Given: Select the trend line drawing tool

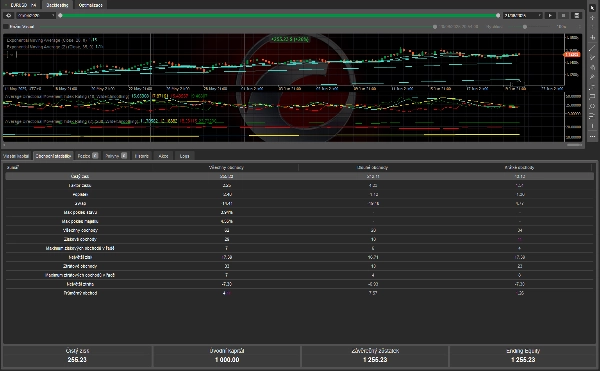Looking at the screenshot, I should click(592, 48).
